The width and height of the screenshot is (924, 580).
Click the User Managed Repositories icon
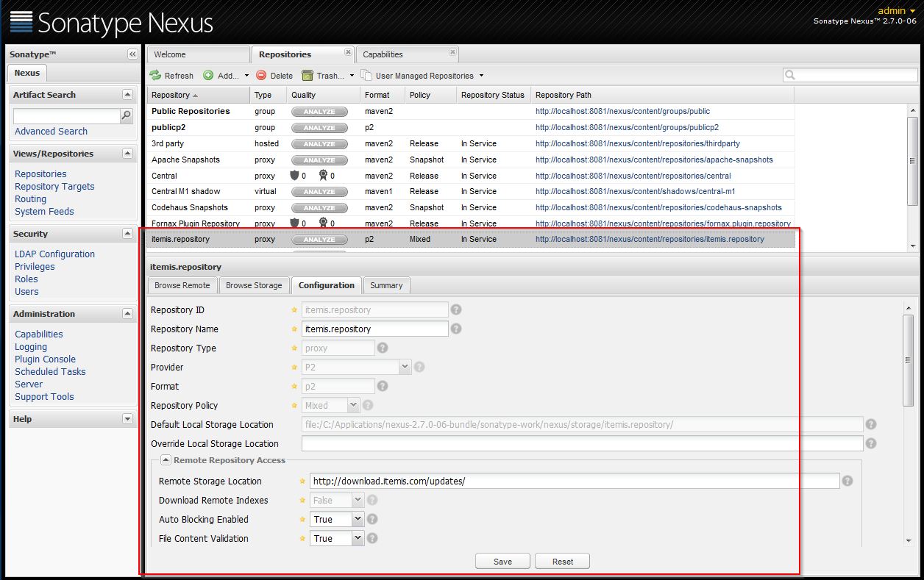tap(366, 75)
